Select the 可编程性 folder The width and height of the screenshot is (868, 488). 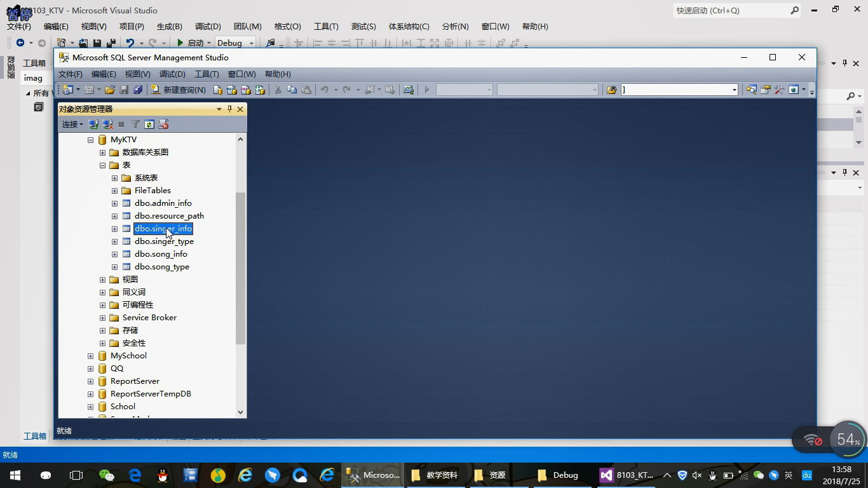(x=138, y=305)
